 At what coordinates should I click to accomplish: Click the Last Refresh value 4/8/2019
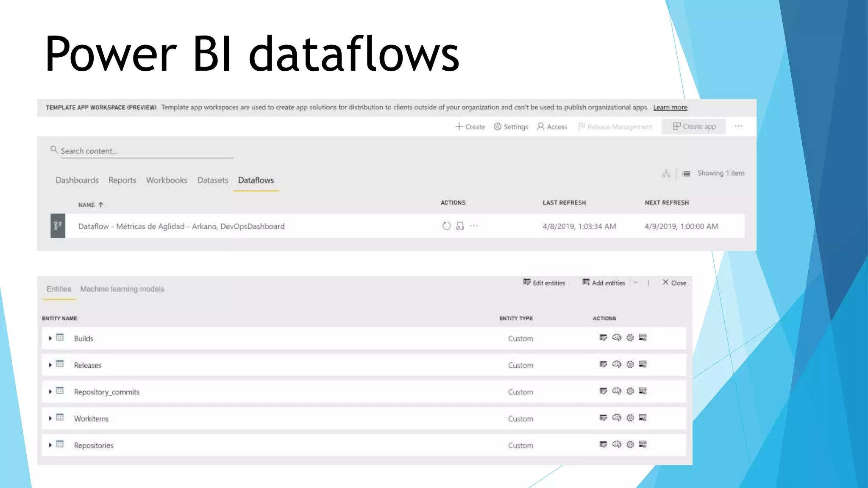click(579, 226)
